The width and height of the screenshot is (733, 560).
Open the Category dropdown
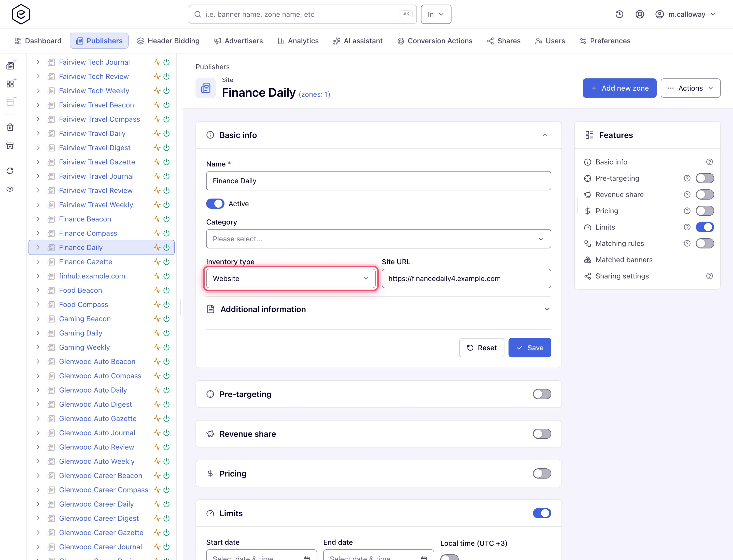point(378,239)
